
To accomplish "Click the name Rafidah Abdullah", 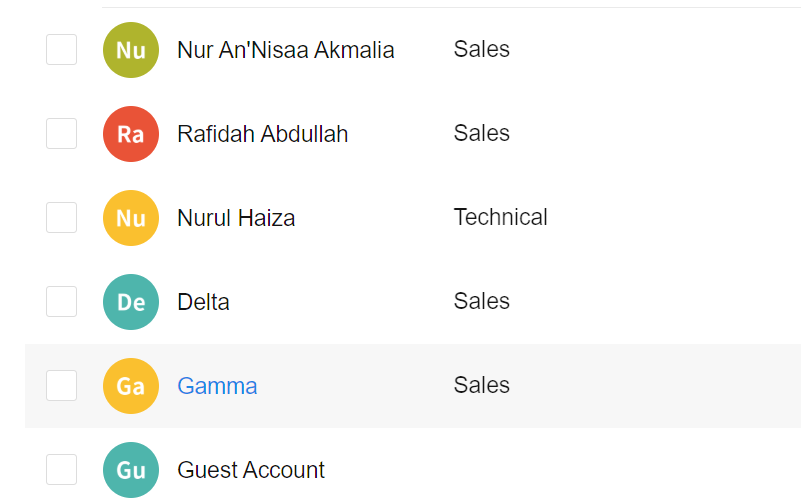I will 262,134.
